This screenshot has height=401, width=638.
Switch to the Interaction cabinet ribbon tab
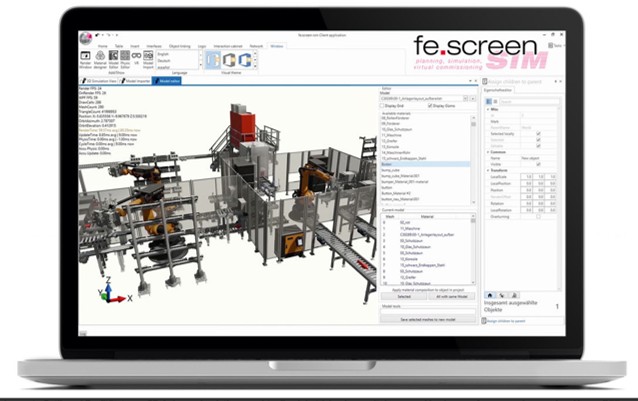(228, 46)
